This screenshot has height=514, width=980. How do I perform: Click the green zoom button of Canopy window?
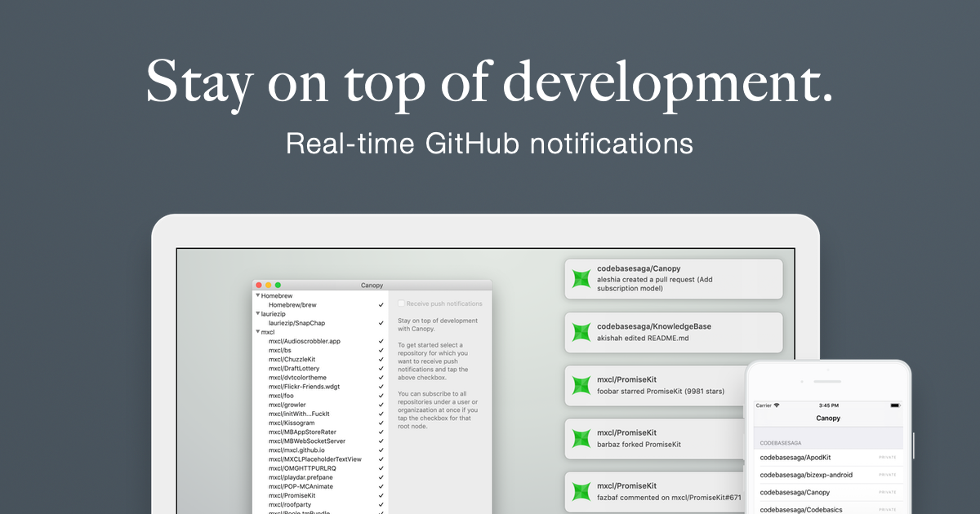(278, 285)
